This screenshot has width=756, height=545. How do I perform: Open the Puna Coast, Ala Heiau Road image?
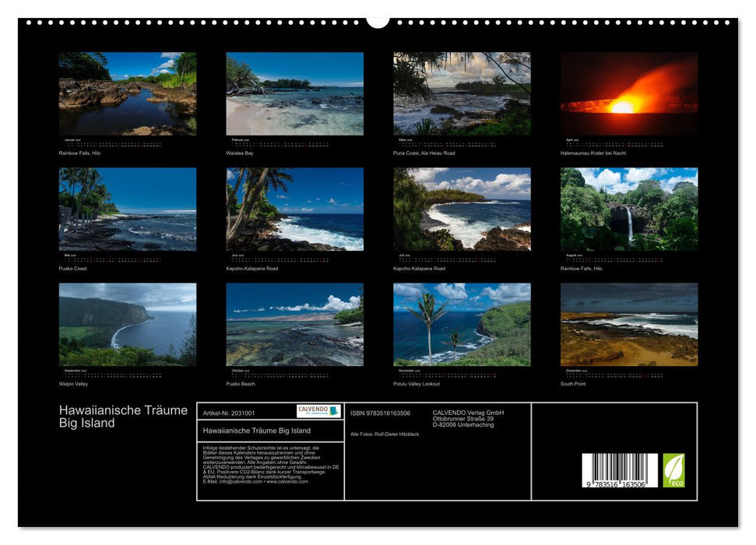[462, 93]
